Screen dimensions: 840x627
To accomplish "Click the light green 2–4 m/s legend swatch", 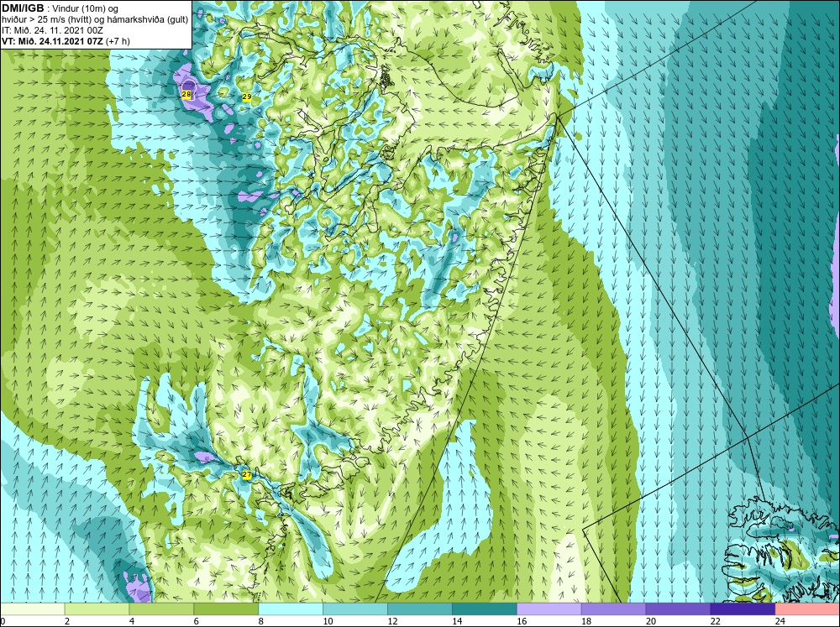I will [x=97, y=609].
